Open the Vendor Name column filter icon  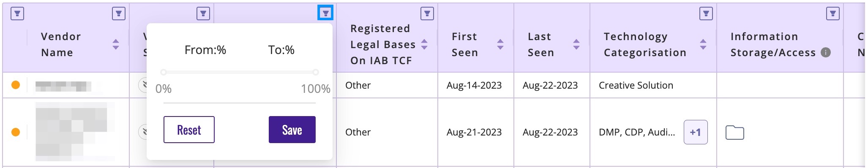[119, 14]
